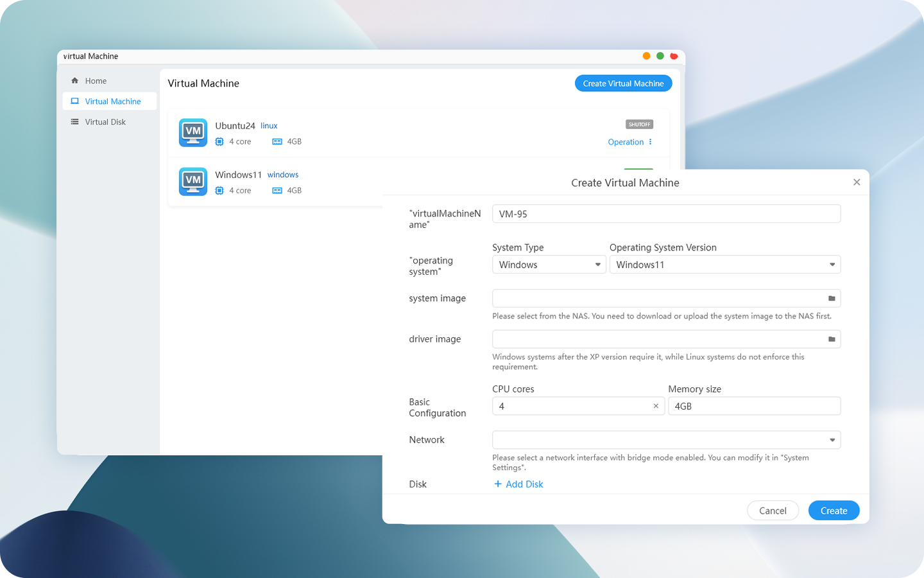924x578 pixels.
Task: Click the plus icon for Add Disk
Action: pyautogui.click(x=498, y=484)
